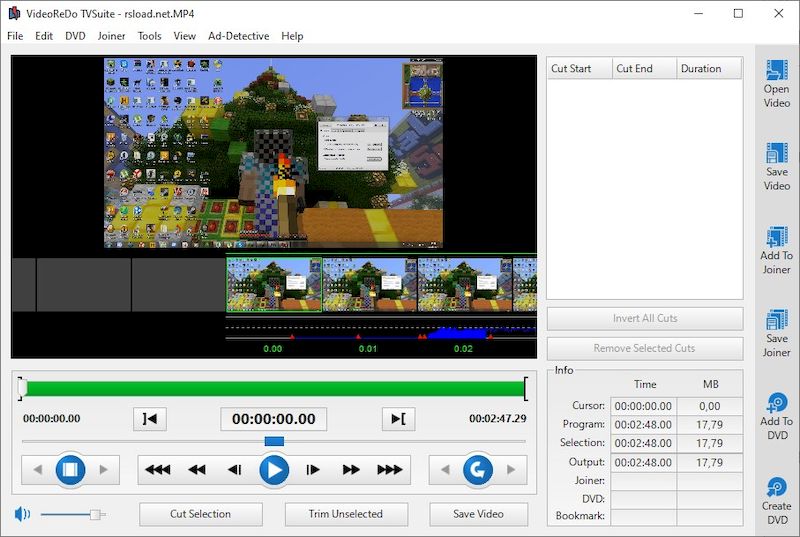The image size is (800, 537).
Task: Click the Cut Selection button
Action: (201, 514)
